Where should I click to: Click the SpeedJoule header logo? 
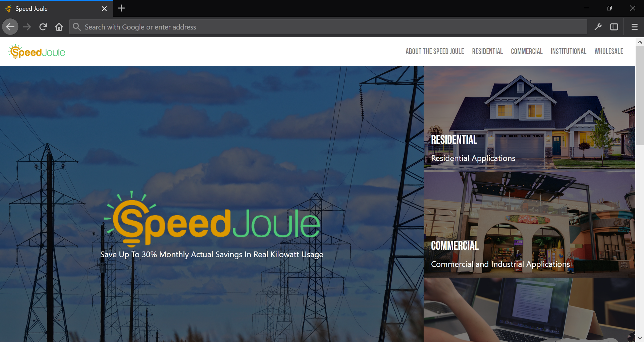pyautogui.click(x=37, y=52)
